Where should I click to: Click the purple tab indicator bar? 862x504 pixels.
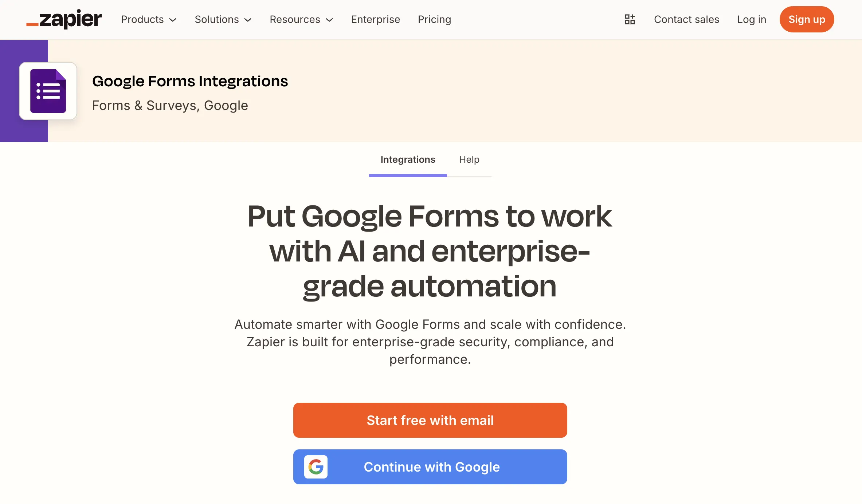[408, 176]
